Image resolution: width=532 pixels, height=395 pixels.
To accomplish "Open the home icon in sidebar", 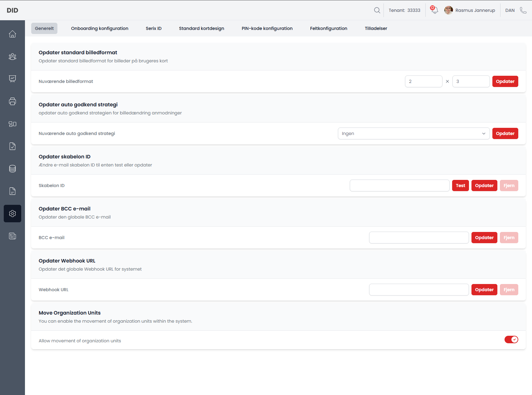I will click(12, 34).
